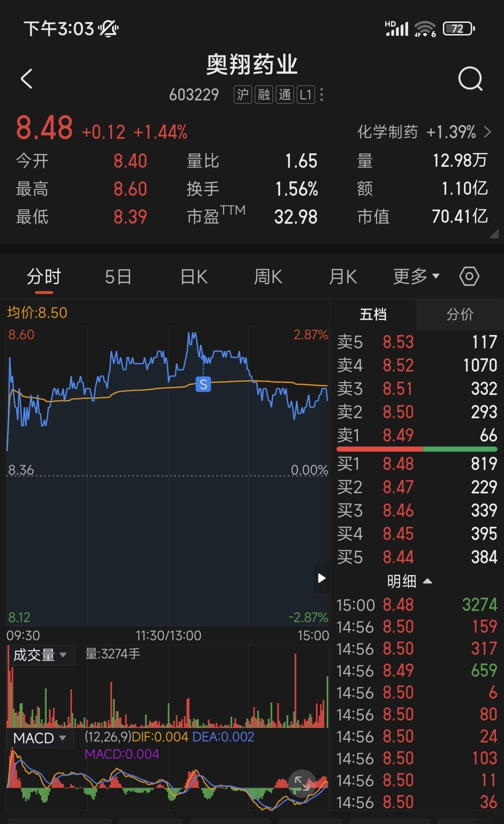The image size is (504, 824).
Task: Tap the S sell marker on chart
Action: [x=203, y=384]
